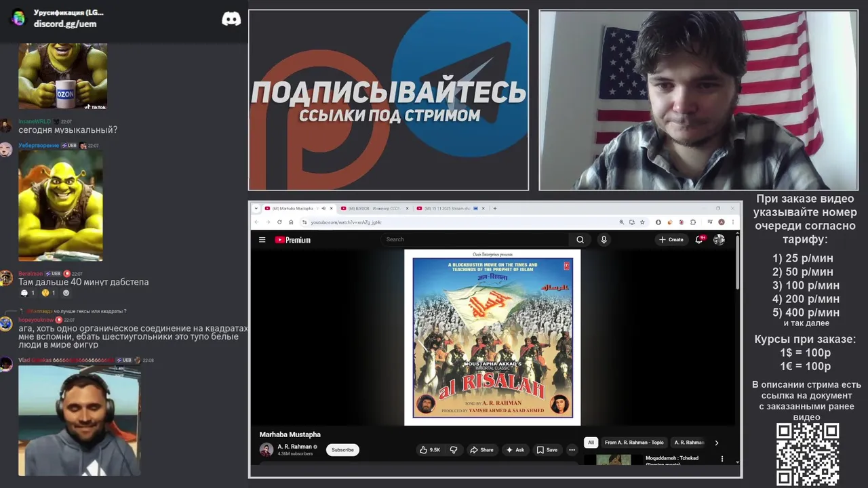Click the "5) 400 р/мин" tariff line
Image resolution: width=868 pixels, height=488 pixels.
[806, 312]
